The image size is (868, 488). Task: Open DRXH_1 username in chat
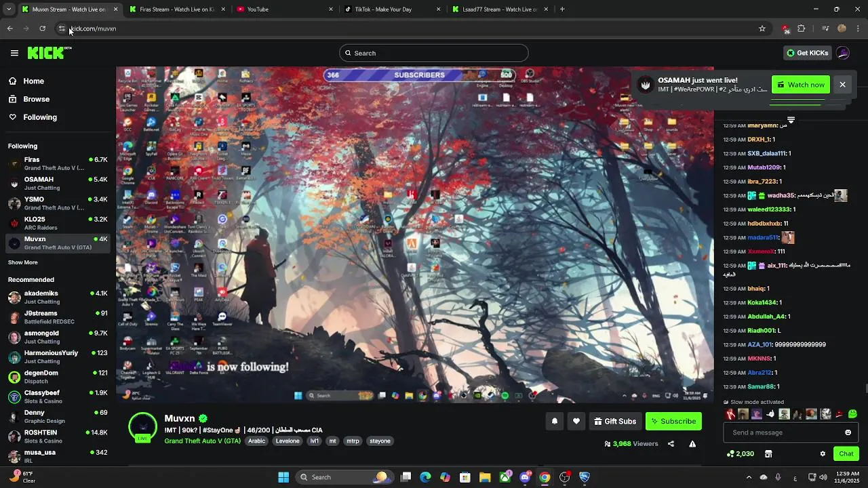[x=759, y=140]
